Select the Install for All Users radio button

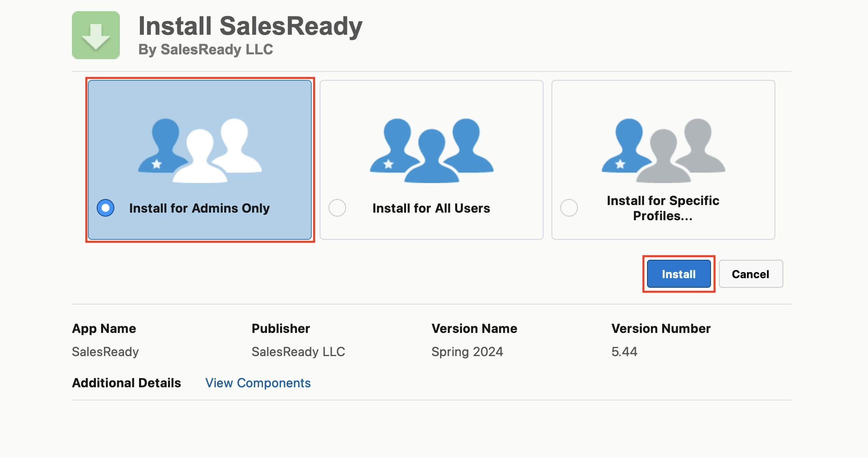[x=337, y=208]
